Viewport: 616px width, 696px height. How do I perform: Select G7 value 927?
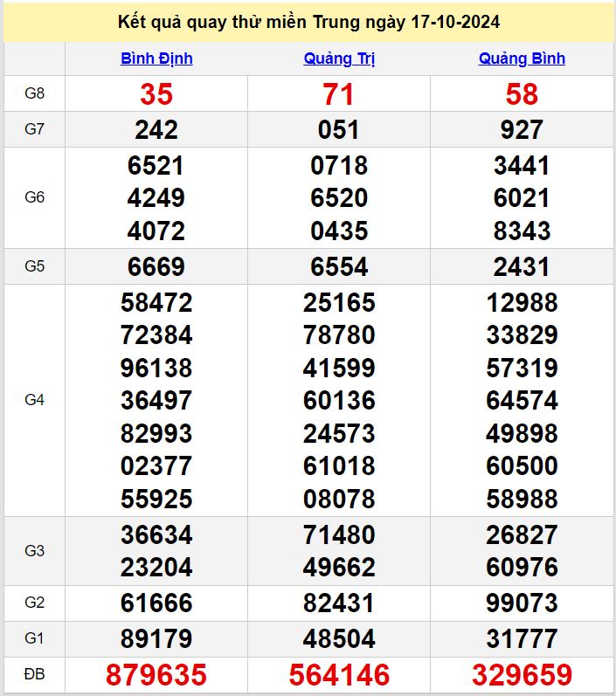pos(522,129)
